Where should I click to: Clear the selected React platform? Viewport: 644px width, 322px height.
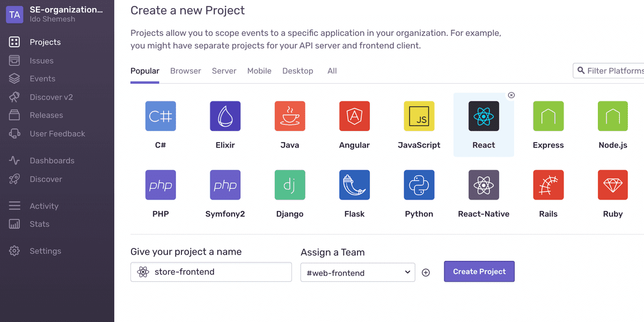[511, 95]
